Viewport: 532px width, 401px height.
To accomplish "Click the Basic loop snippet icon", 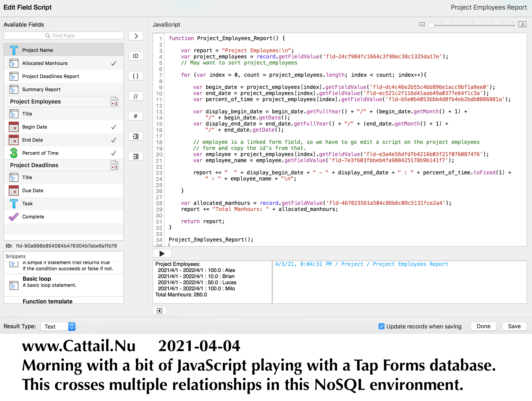I will (x=14, y=285).
